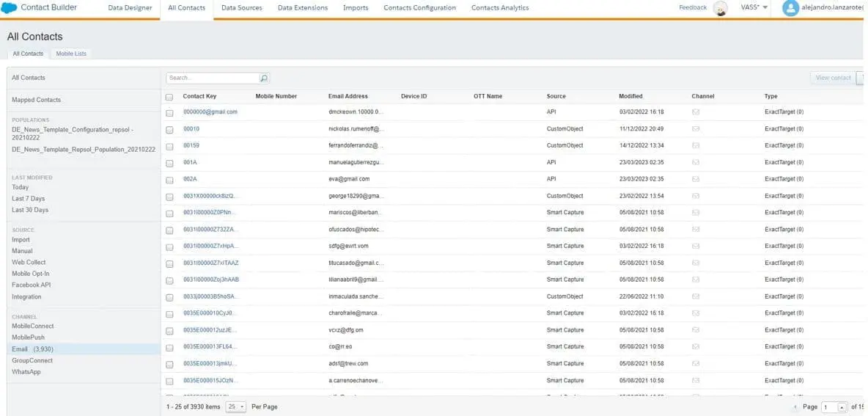
Task: Open contact key 0000000@gmail.com link
Action: click(x=210, y=112)
